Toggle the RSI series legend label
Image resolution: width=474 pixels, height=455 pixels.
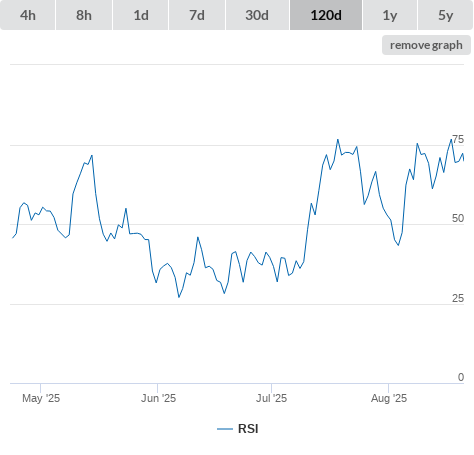click(248, 429)
